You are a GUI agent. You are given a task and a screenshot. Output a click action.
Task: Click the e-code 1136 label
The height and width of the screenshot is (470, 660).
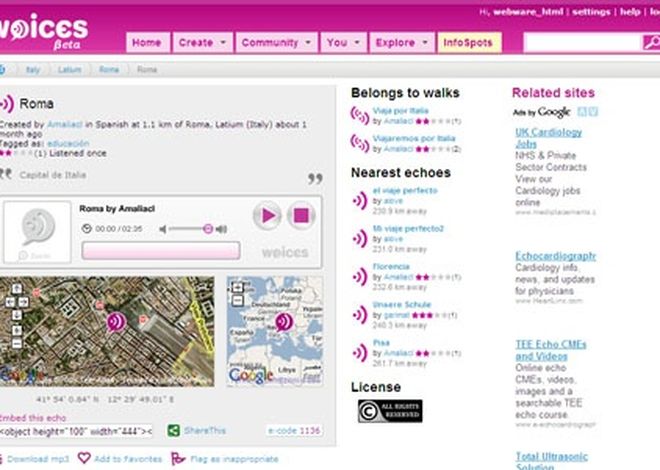tap(294, 430)
